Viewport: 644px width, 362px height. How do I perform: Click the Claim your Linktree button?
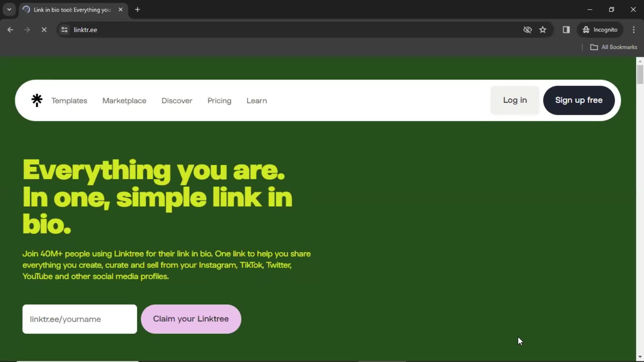tap(191, 319)
